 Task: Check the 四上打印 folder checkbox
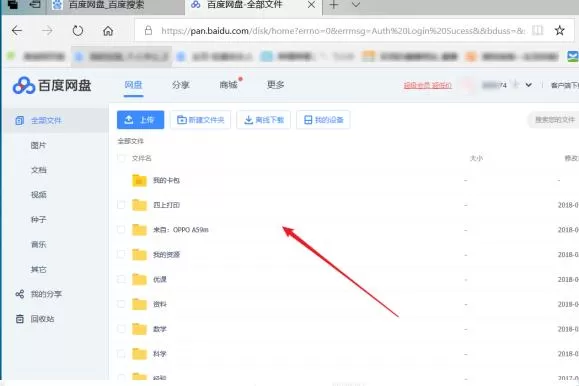[121, 205]
